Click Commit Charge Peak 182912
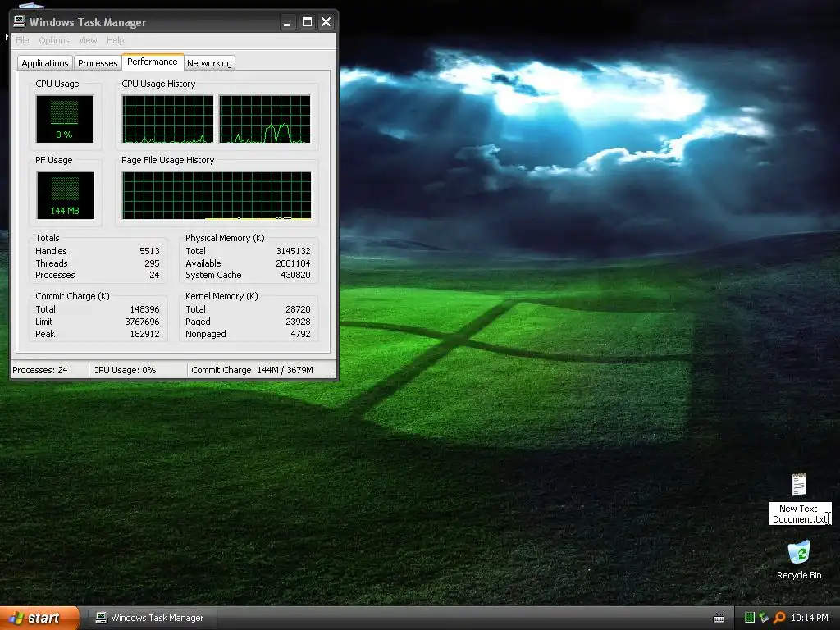The height and width of the screenshot is (630, 840). pos(144,334)
